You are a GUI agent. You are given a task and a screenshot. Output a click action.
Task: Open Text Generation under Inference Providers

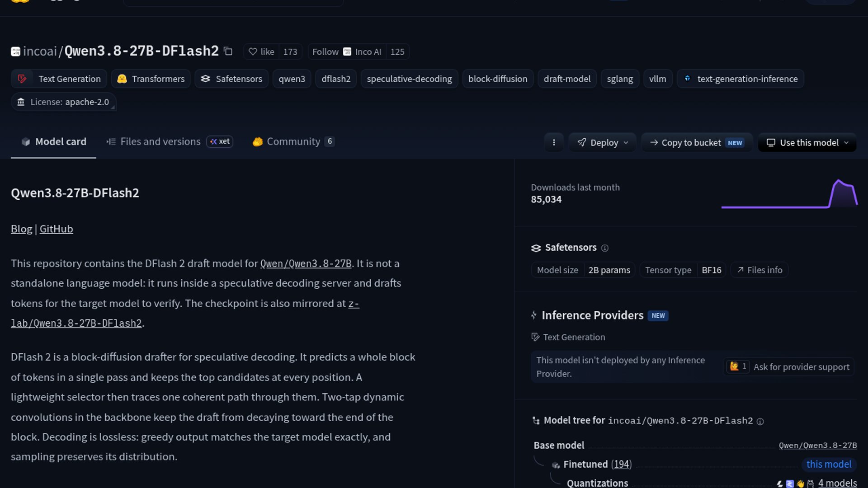[x=568, y=337]
